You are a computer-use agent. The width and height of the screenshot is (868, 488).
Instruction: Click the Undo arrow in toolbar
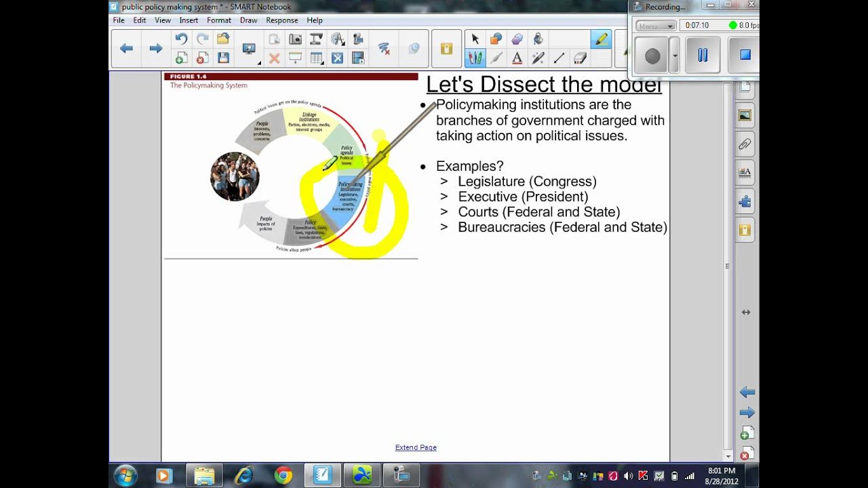[x=181, y=39]
